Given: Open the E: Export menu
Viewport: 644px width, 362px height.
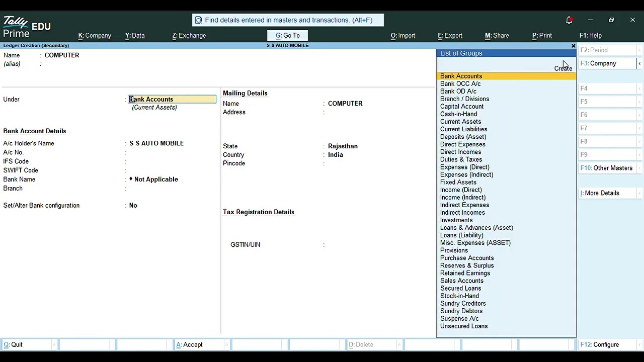Looking at the screenshot, I should pos(450,36).
